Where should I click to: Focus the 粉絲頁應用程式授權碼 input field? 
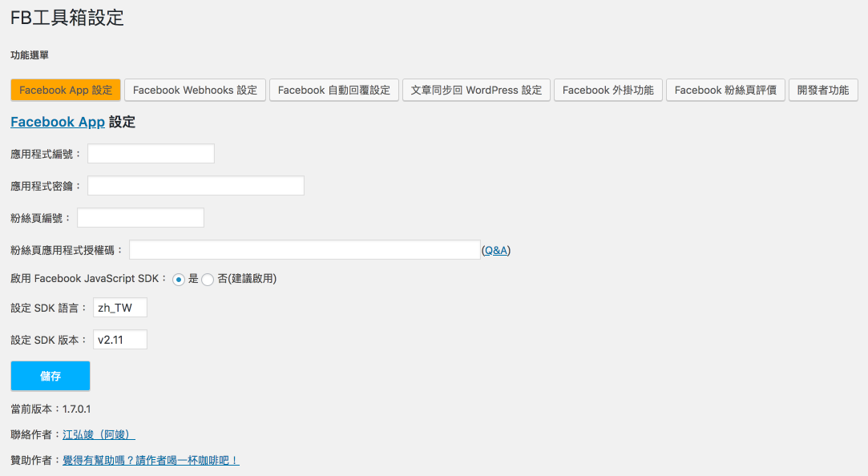click(305, 250)
